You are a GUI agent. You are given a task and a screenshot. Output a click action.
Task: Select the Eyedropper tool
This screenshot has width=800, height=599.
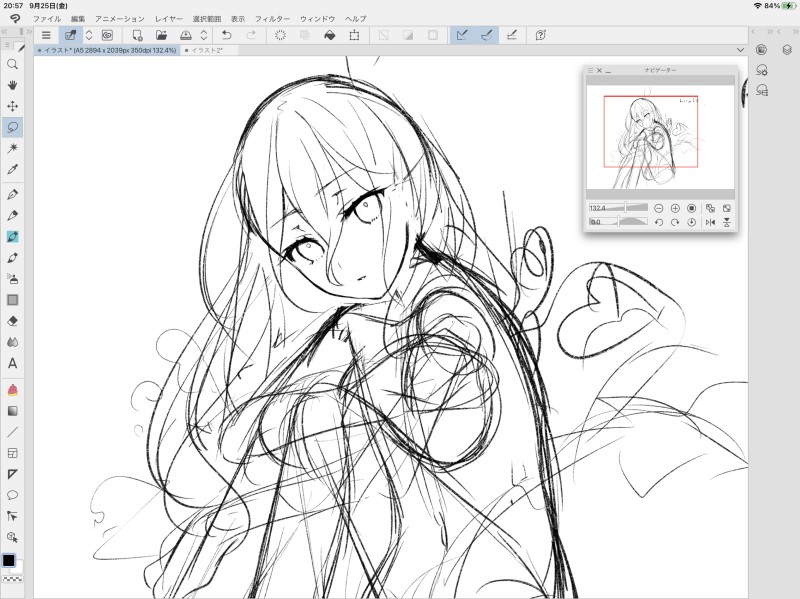13,169
